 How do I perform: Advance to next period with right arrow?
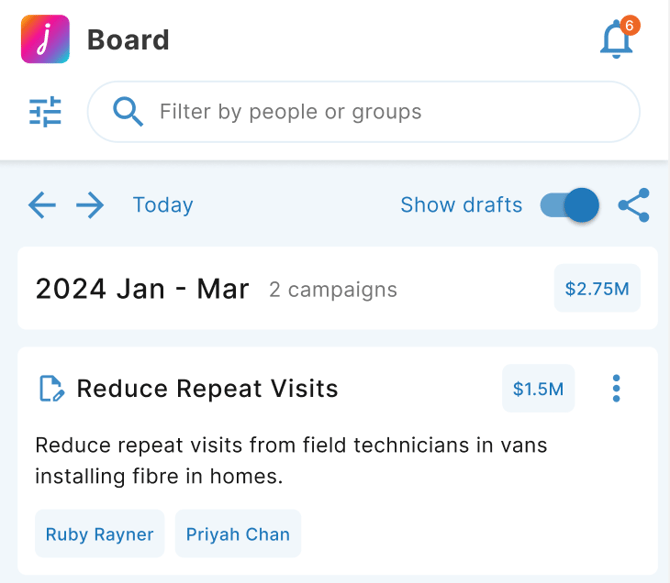point(90,205)
